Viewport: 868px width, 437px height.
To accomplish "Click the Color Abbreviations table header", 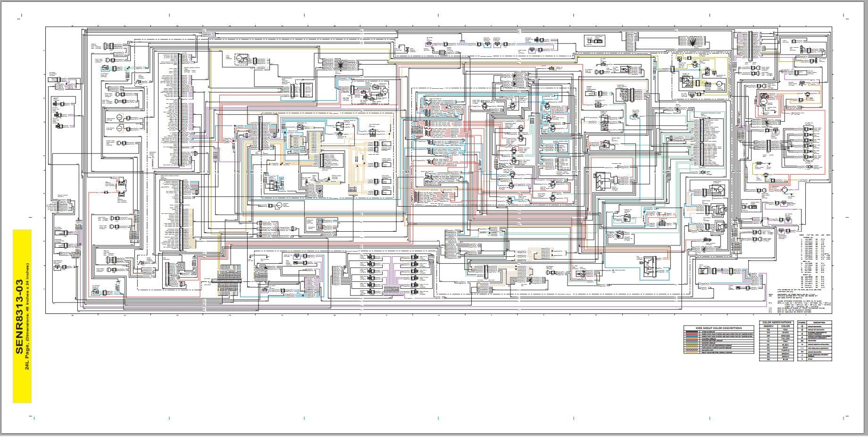I will click(777, 322).
